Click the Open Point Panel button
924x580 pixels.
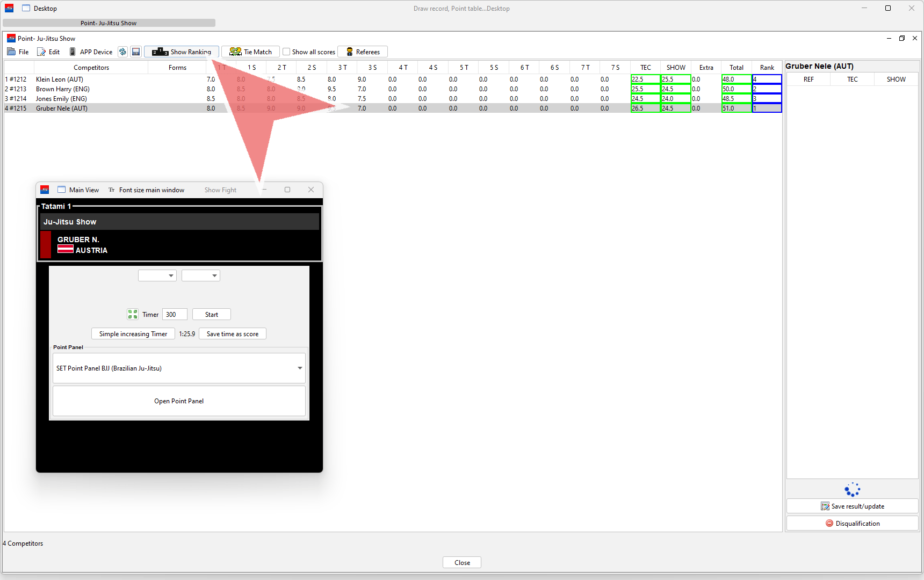pos(179,401)
